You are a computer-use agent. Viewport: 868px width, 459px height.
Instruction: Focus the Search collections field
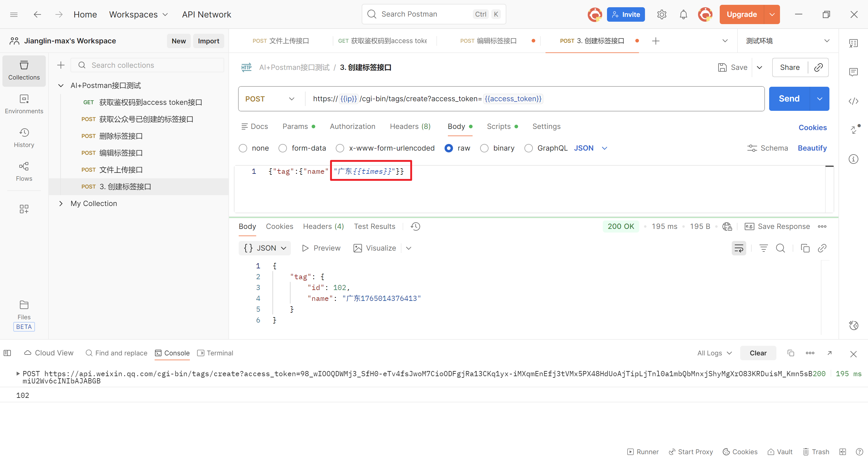(147, 65)
